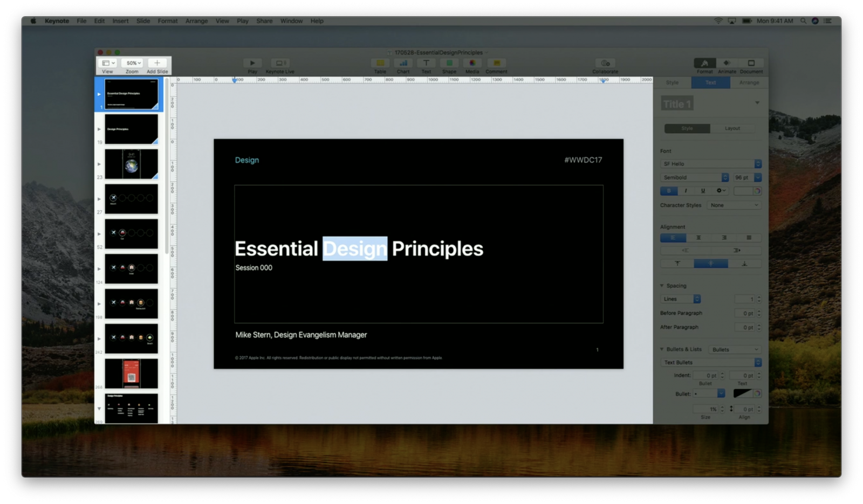This screenshot has width=863, height=504.
Task: Select the Style segment beside Layout
Action: [x=687, y=128]
